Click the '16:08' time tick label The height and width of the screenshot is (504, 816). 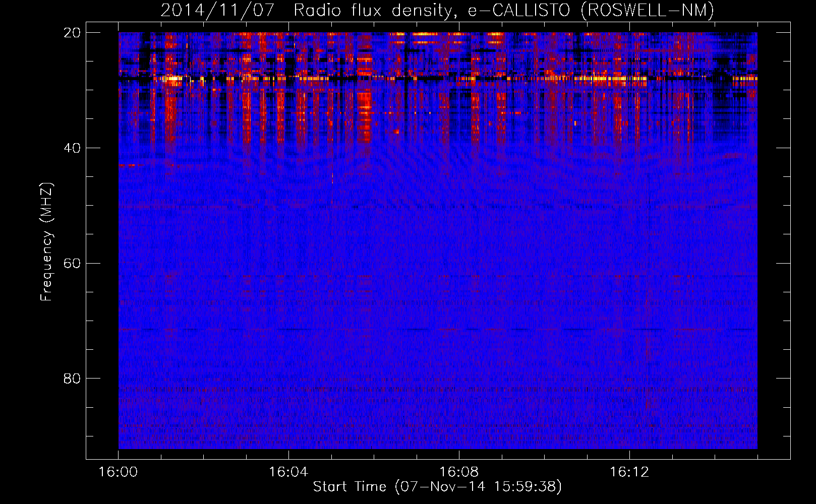pos(459,472)
